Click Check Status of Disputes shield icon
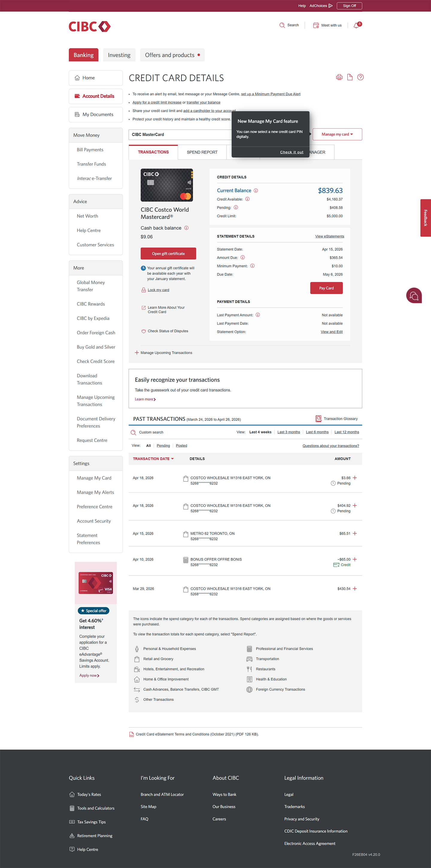431x868 pixels. point(144,332)
